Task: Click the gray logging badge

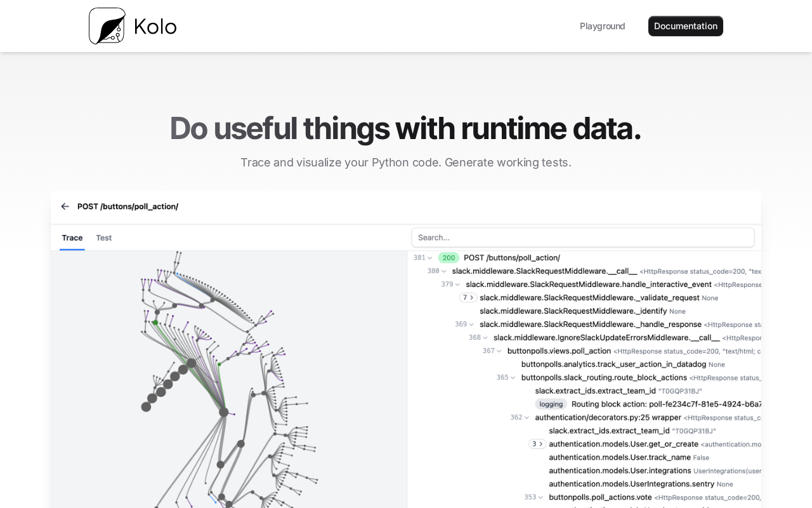Action: [x=551, y=404]
